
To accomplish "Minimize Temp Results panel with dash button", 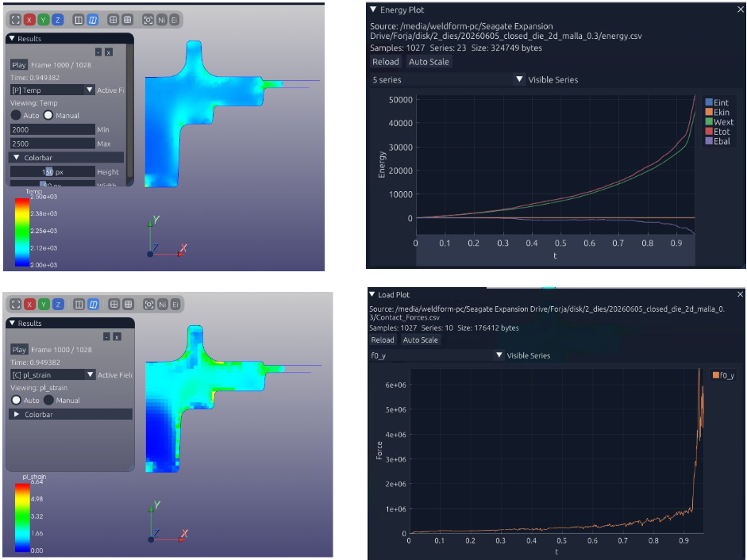I will coord(98,52).
